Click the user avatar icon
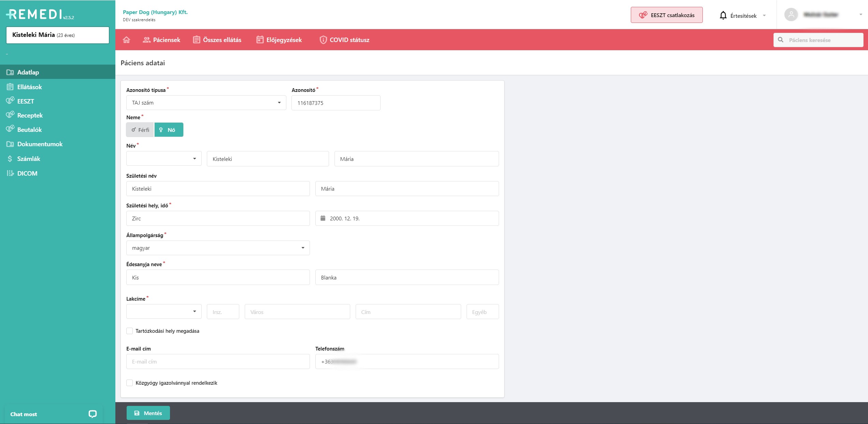The width and height of the screenshot is (868, 424). click(791, 15)
